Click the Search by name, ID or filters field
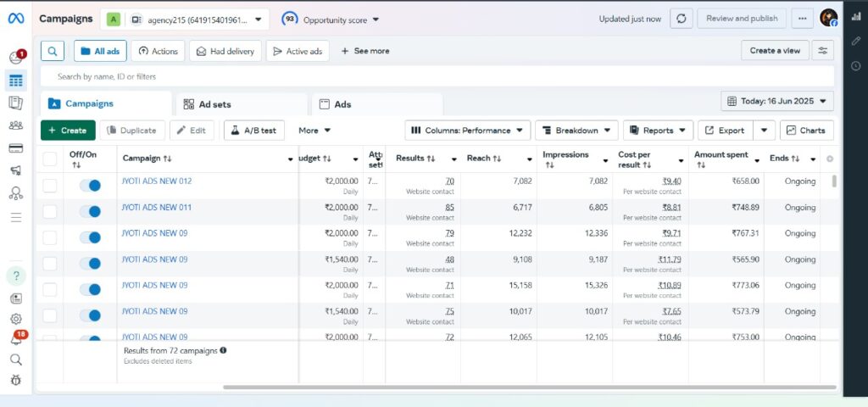The image size is (868, 407). point(437,76)
